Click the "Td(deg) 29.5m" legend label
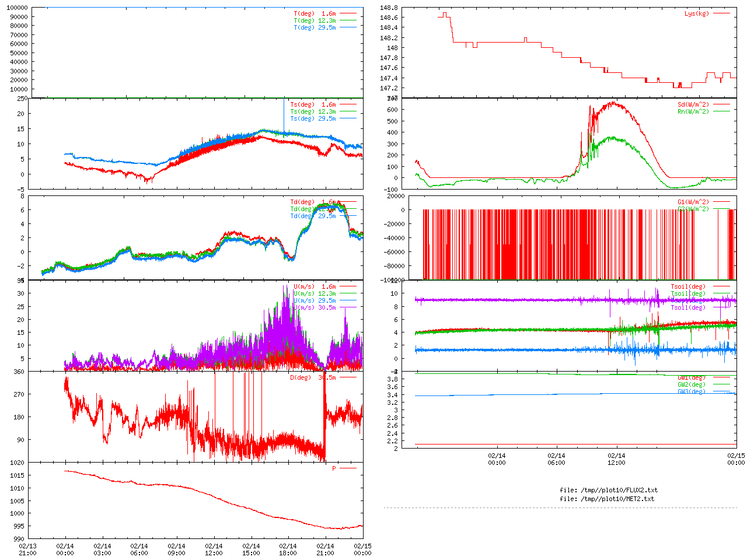 click(313, 216)
